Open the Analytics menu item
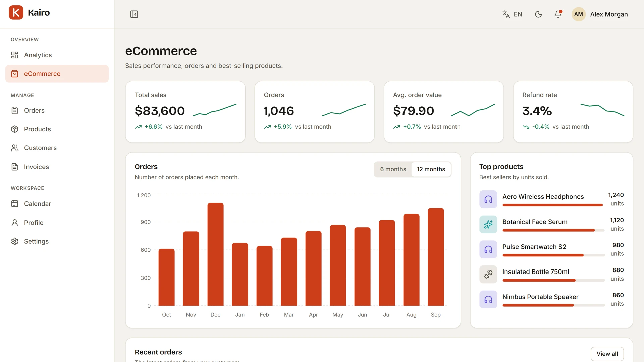Image resolution: width=644 pixels, height=362 pixels. pos(57,55)
